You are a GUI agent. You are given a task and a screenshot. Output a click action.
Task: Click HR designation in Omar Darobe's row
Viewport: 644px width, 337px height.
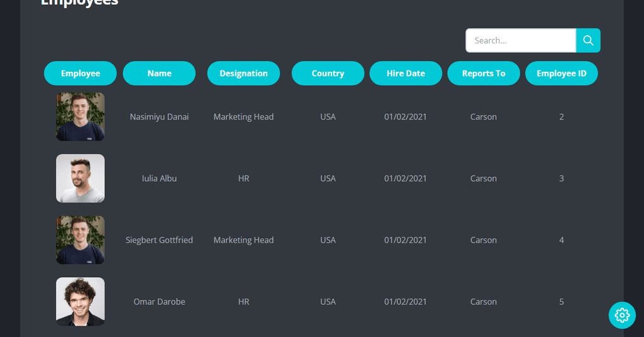coord(243,302)
